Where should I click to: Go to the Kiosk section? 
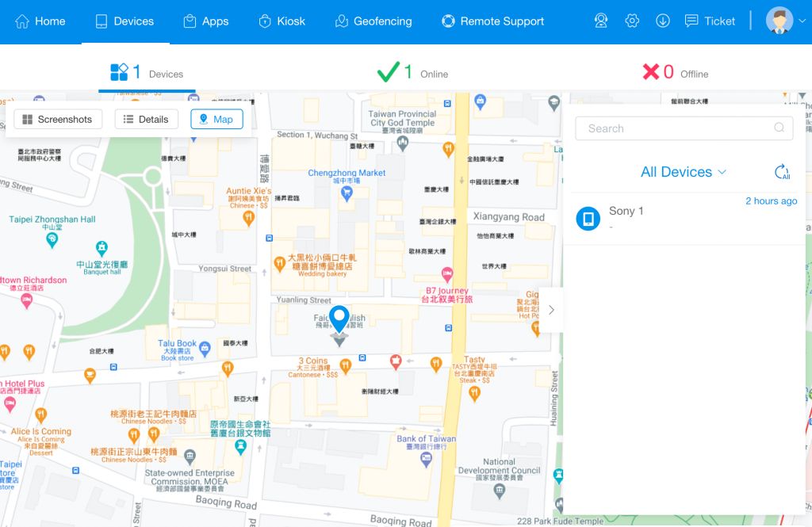click(282, 21)
